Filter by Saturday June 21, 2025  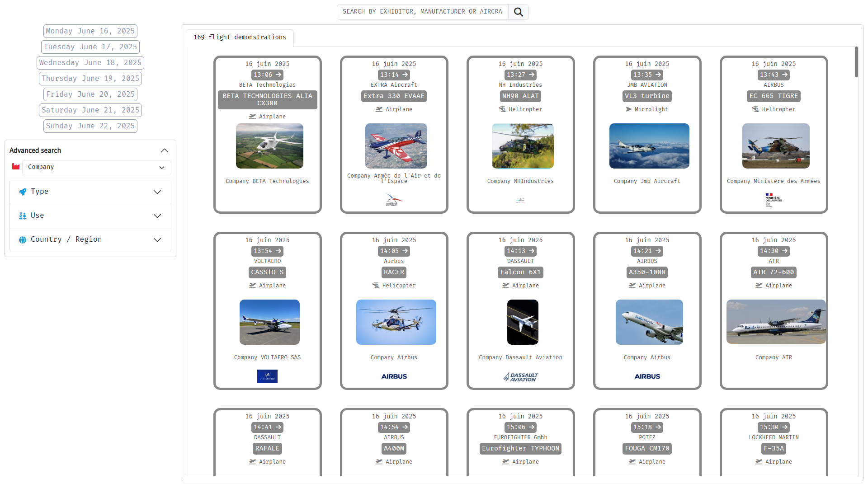point(90,110)
